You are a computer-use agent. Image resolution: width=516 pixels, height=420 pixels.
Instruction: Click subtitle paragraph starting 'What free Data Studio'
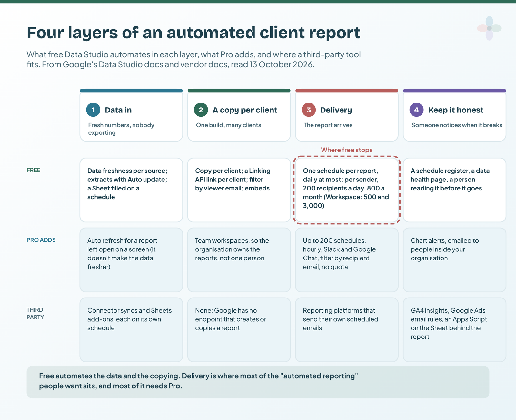click(193, 60)
